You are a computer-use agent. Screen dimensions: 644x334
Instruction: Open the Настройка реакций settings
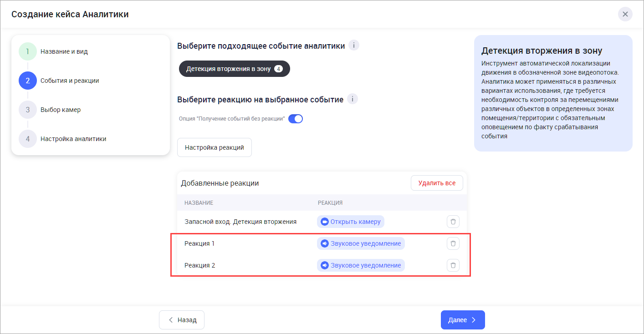coord(214,147)
